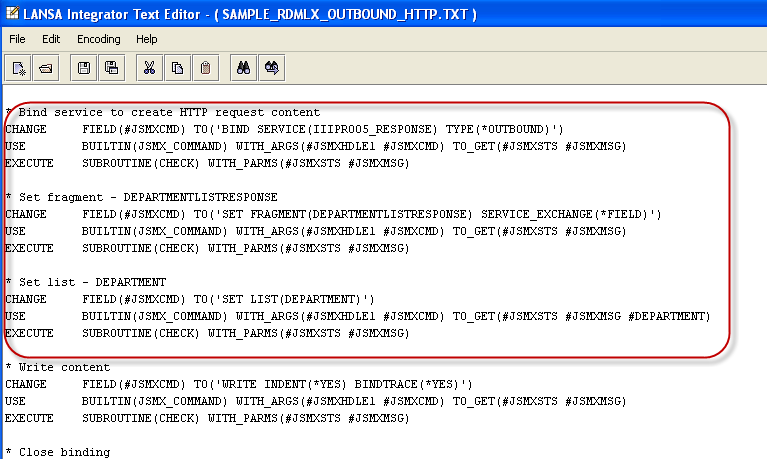Click the application icon in title bar
Viewport: 767px width, 459px height.
[x=12, y=13]
